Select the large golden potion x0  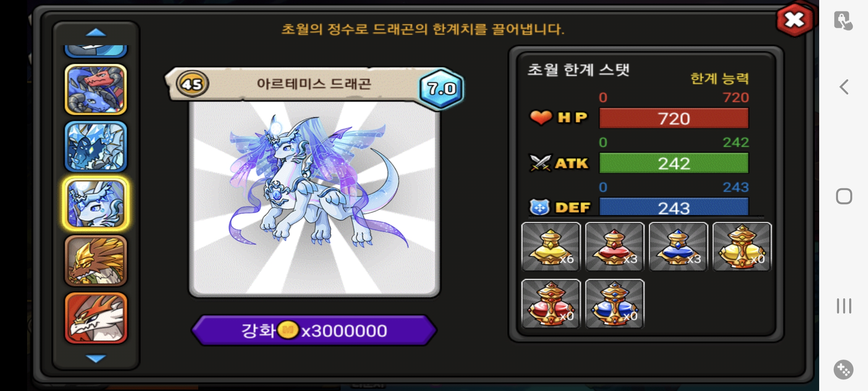[742, 247]
